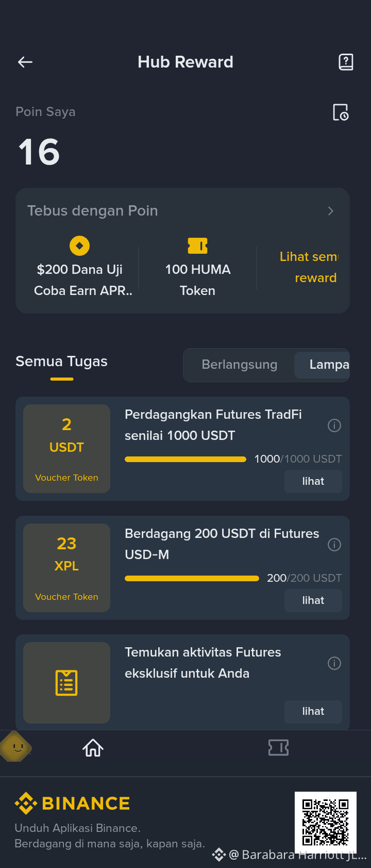Tap info icon for Futures USD-M task
The width and height of the screenshot is (371, 868).
coord(334,545)
